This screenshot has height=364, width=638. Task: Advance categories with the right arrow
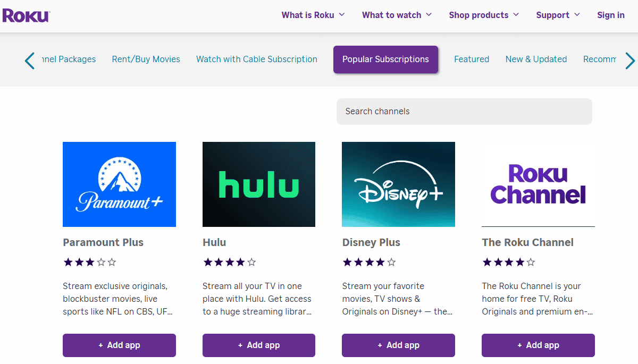pyautogui.click(x=630, y=61)
